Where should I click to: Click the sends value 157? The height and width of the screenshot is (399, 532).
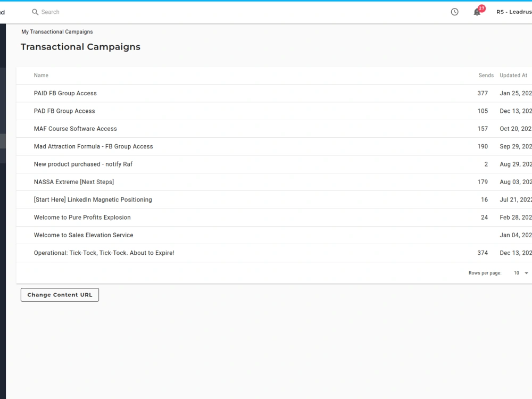[x=483, y=129]
